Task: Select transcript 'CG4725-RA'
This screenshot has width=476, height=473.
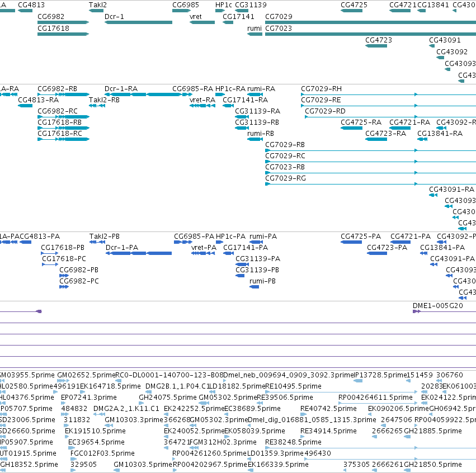Action: [x=361, y=122]
